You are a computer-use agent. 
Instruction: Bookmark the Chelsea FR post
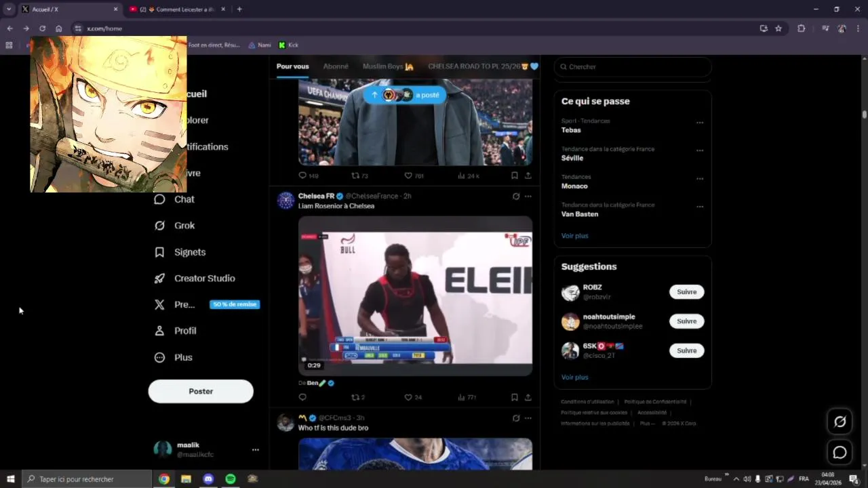(515, 397)
